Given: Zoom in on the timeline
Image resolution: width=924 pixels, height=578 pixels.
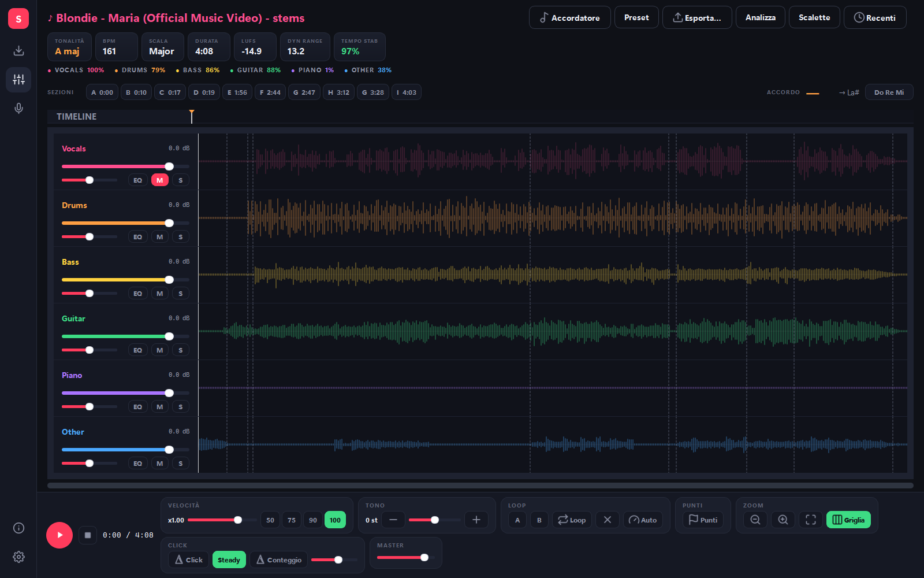Looking at the screenshot, I should tap(783, 520).
